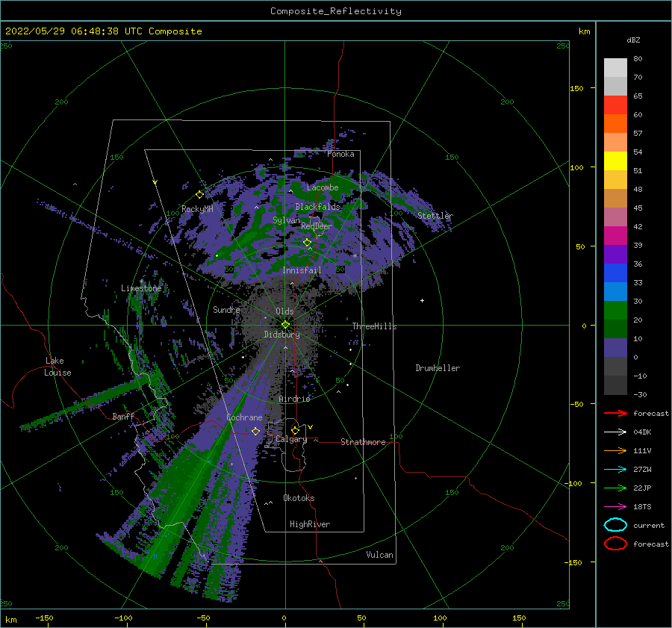This screenshot has height=628, width=672.
Task: Click the Airdrie city label
Action: tap(294, 399)
